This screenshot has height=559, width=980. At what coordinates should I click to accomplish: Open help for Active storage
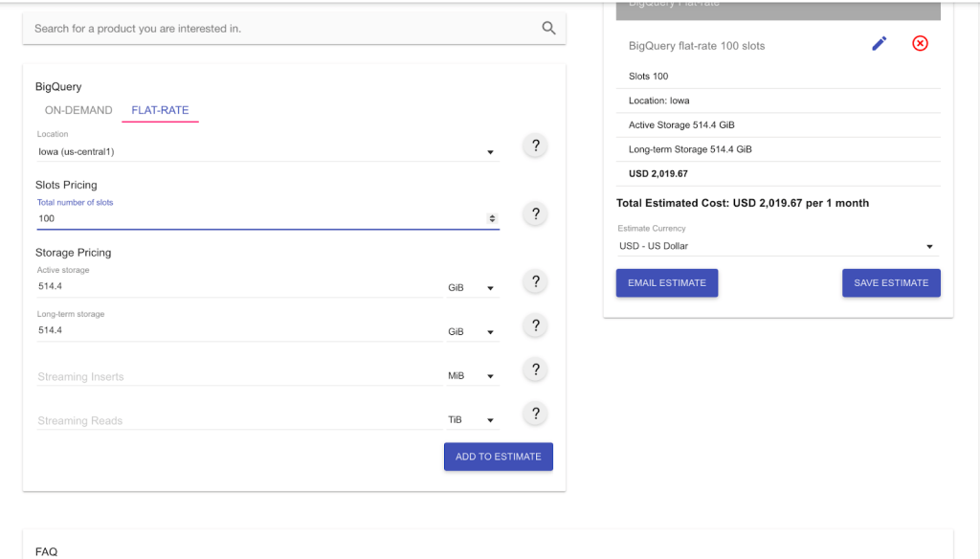pyautogui.click(x=535, y=281)
